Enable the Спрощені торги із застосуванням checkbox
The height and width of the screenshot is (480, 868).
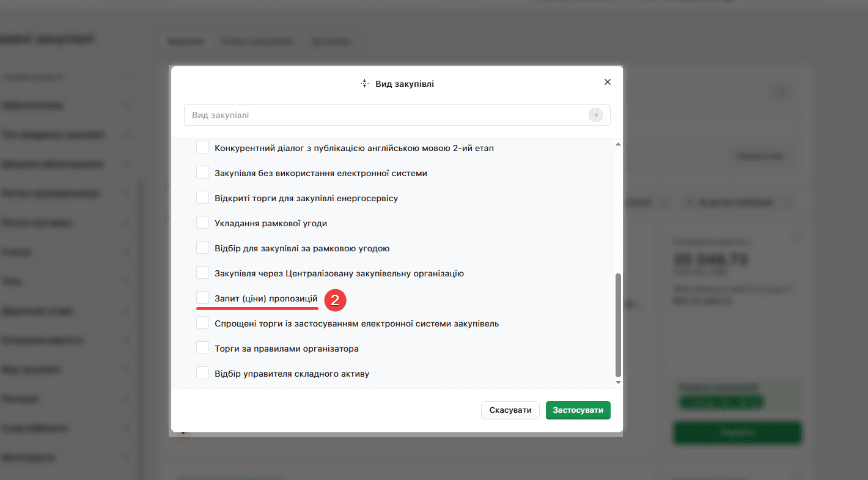(202, 323)
